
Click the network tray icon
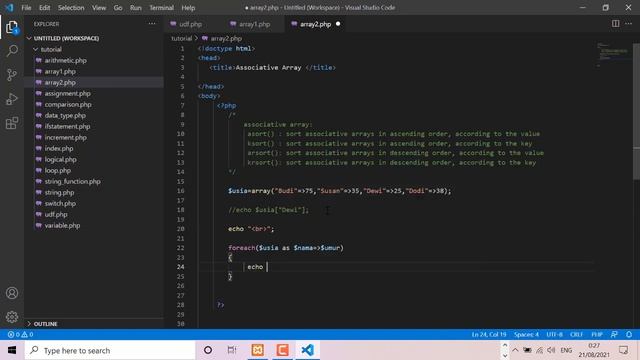539,350
